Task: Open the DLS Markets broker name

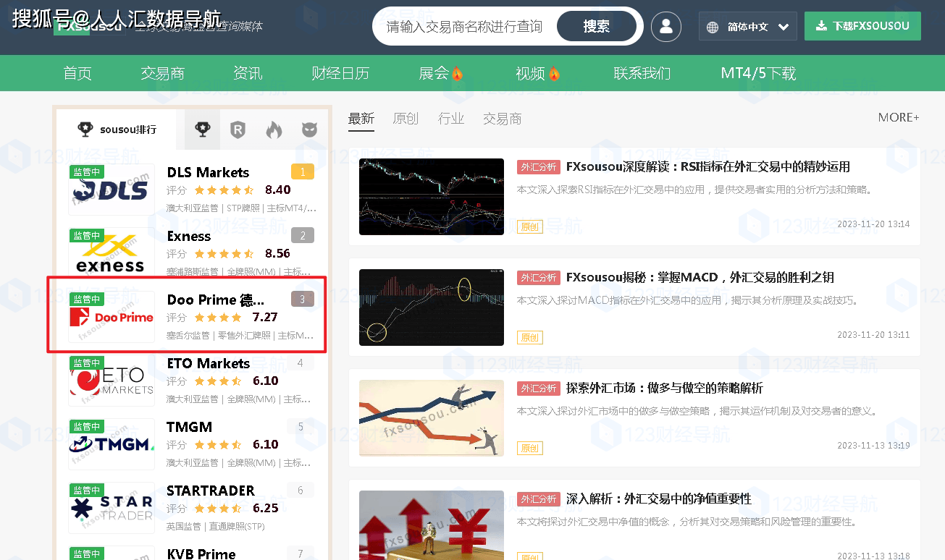Action: coord(208,172)
